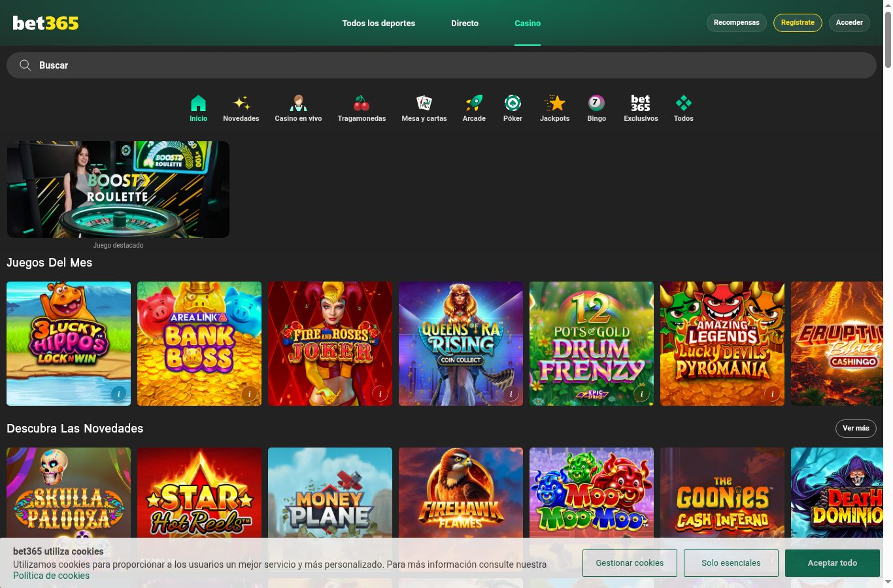This screenshot has width=893, height=588.
Task: Launch Area Link Bank Boss game
Action: (199, 344)
